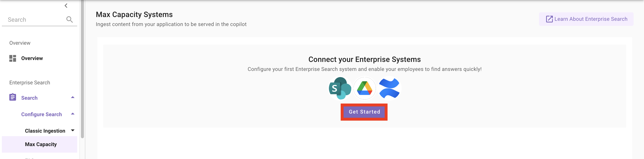
Task: Open Learn About Enterprise Search link
Action: point(586,19)
